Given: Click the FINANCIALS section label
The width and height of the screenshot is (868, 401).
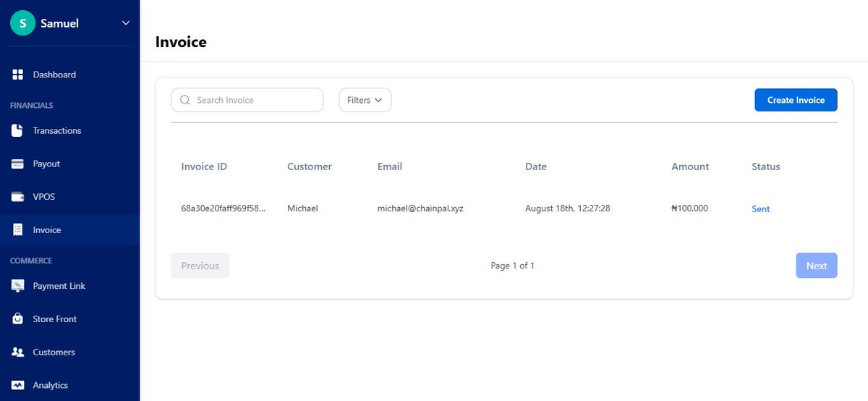Looking at the screenshot, I should tap(32, 106).
